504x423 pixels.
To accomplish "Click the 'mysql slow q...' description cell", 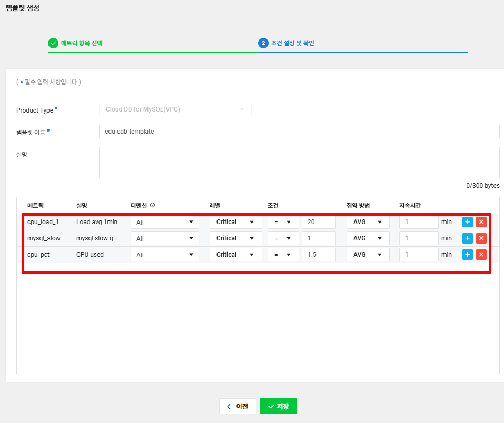I will (97, 238).
